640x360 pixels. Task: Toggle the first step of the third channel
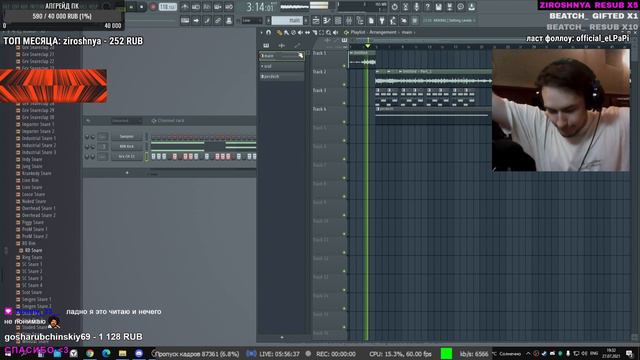coord(153,156)
